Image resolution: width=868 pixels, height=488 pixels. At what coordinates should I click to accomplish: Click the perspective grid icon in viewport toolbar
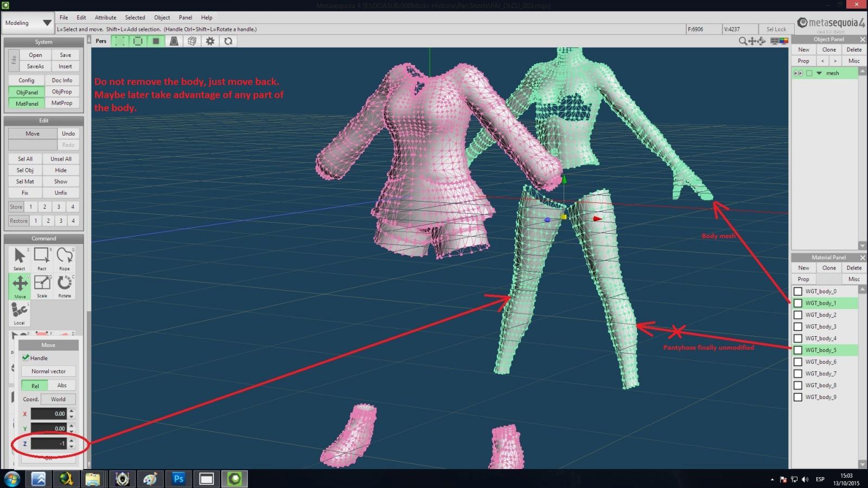(x=174, y=41)
